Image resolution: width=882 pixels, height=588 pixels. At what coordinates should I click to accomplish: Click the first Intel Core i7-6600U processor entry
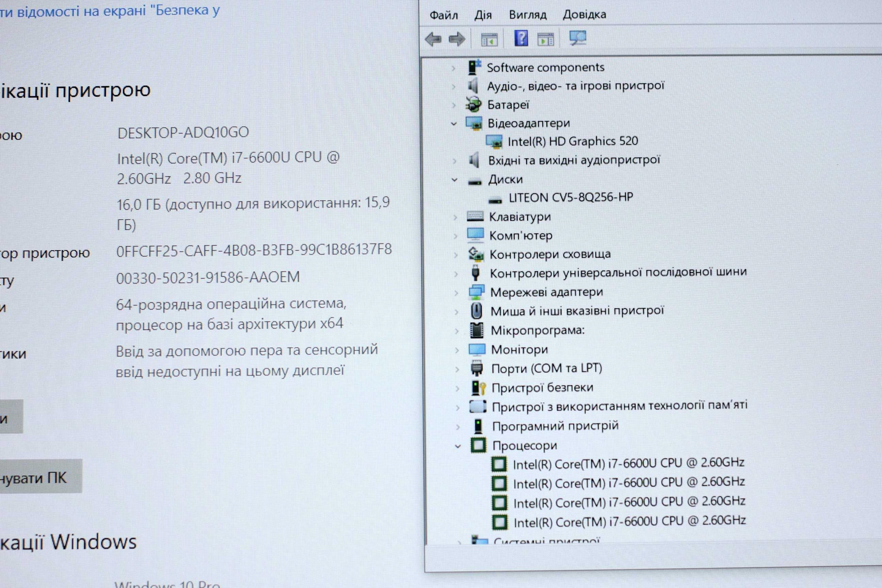[628, 463]
